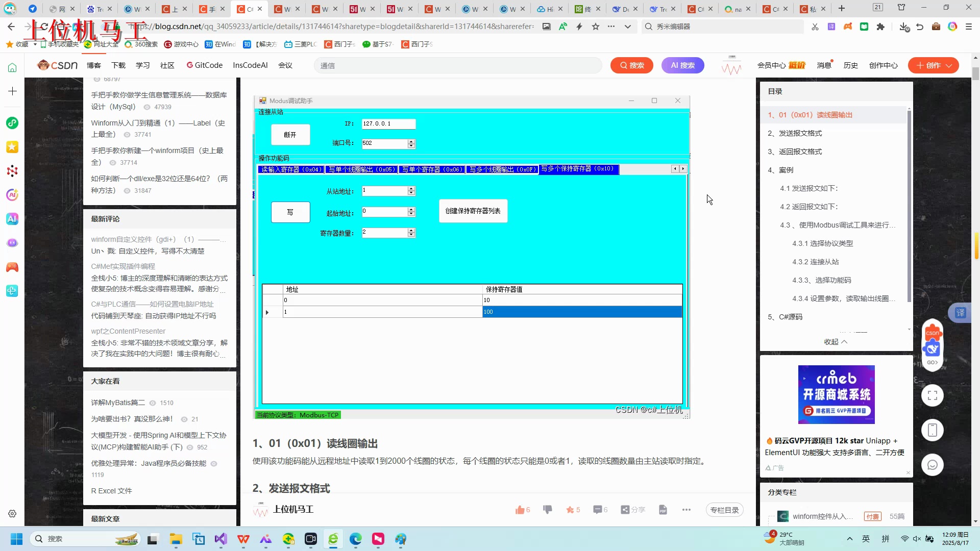980x551 pixels.
Task: Toggle the bookmark star in the address bar
Action: pos(595,27)
